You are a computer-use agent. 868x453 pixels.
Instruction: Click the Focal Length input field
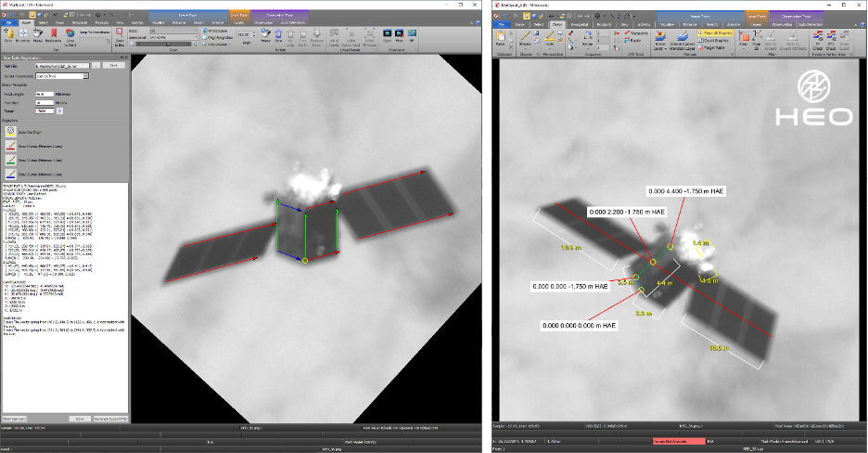click(x=45, y=94)
